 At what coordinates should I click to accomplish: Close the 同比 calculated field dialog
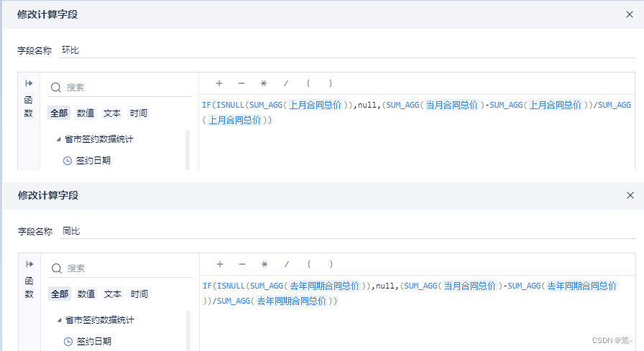pyautogui.click(x=630, y=195)
